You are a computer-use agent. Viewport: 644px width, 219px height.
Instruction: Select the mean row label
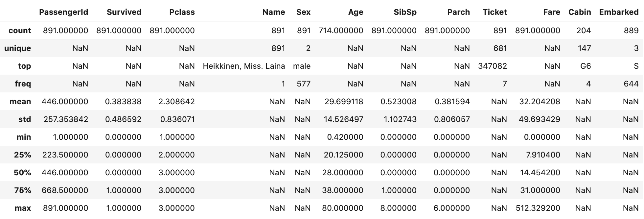coord(20,102)
